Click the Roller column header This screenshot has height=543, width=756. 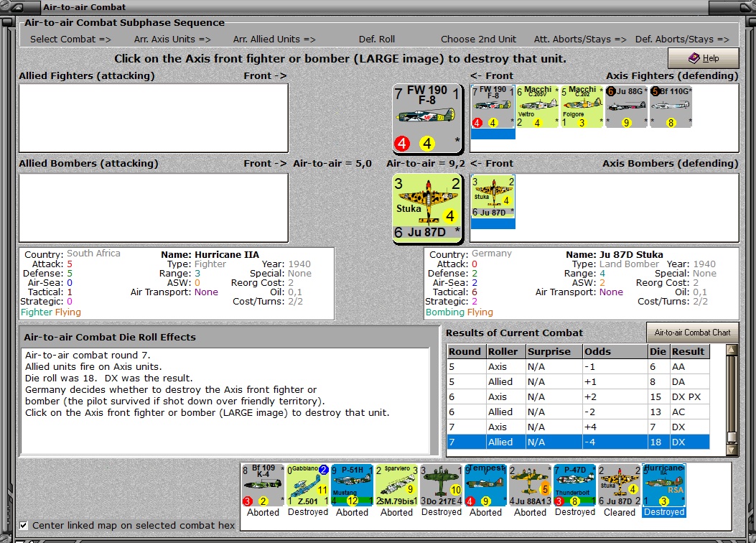tap(505, 351)
